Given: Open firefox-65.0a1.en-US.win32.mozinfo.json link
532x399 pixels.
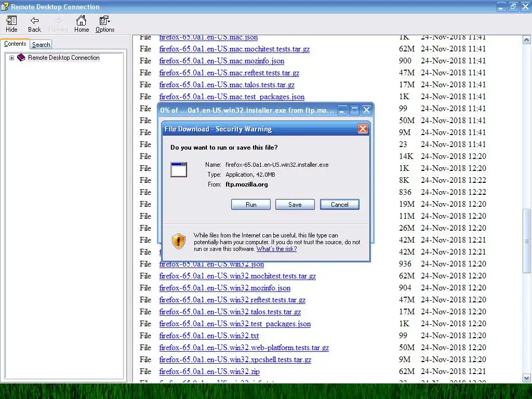Looking at the screenshot, I should point(224,288).
